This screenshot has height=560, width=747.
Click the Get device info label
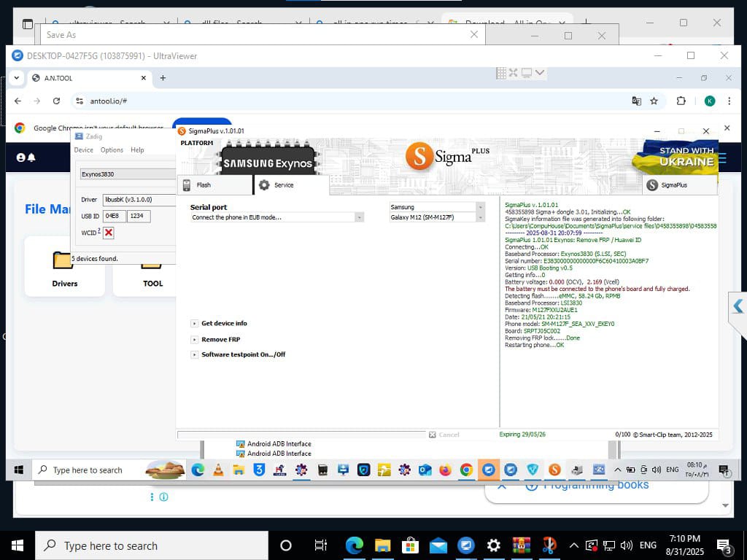pyautogui.click(x=224, y=323)
